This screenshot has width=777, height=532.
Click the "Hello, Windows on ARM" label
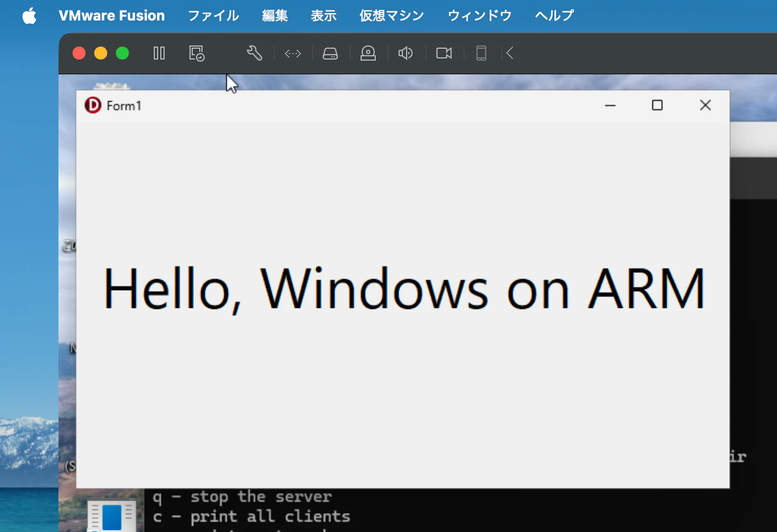click(404, 290)
